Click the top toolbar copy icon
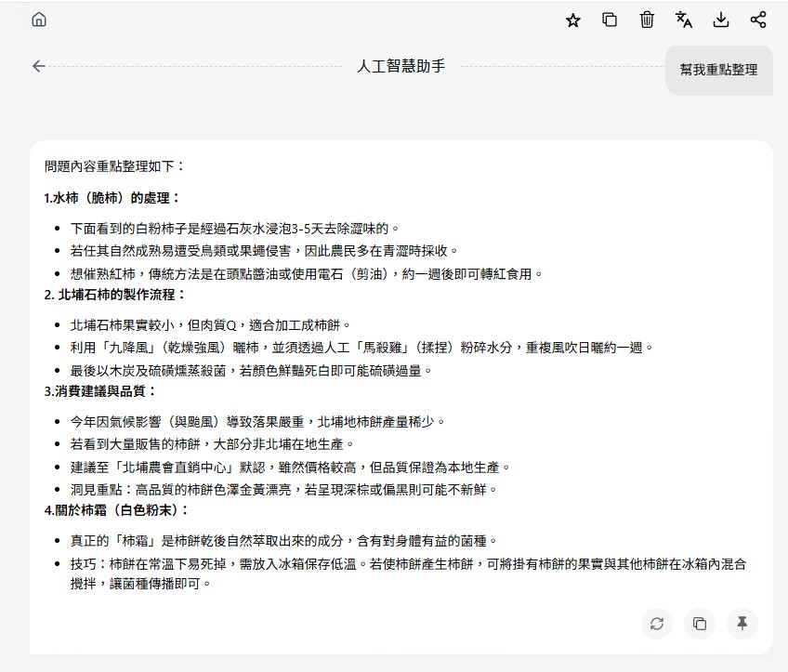The image size is (788, 672). tap(610, 20)
